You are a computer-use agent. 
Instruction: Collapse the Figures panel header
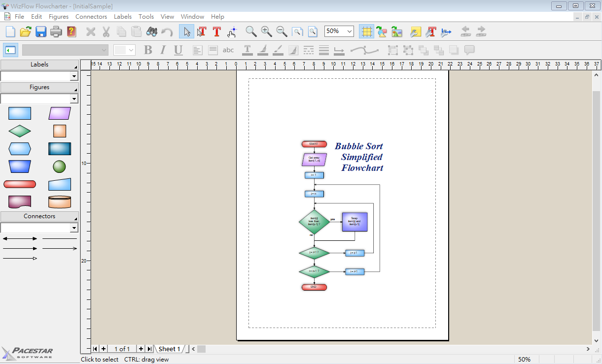39,87
